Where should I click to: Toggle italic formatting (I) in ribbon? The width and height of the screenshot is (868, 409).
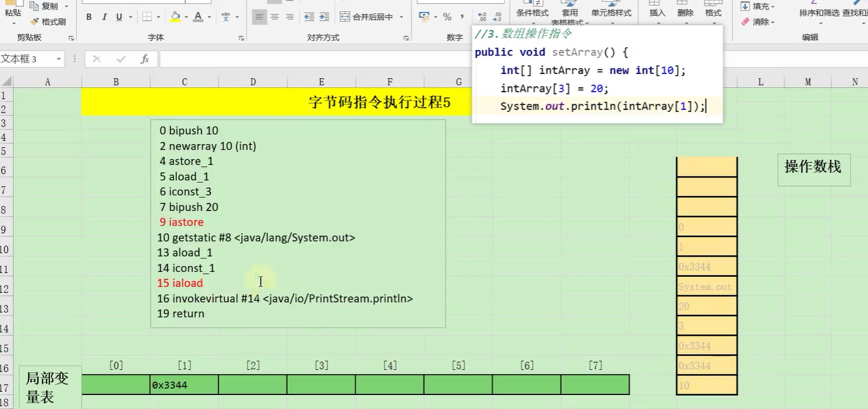tap(104, 17)
